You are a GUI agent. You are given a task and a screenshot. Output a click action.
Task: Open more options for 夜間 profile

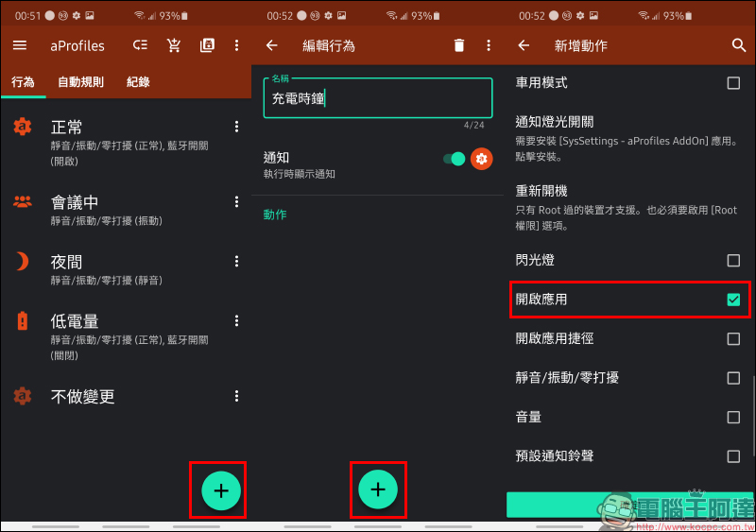(x=236, y=261)
